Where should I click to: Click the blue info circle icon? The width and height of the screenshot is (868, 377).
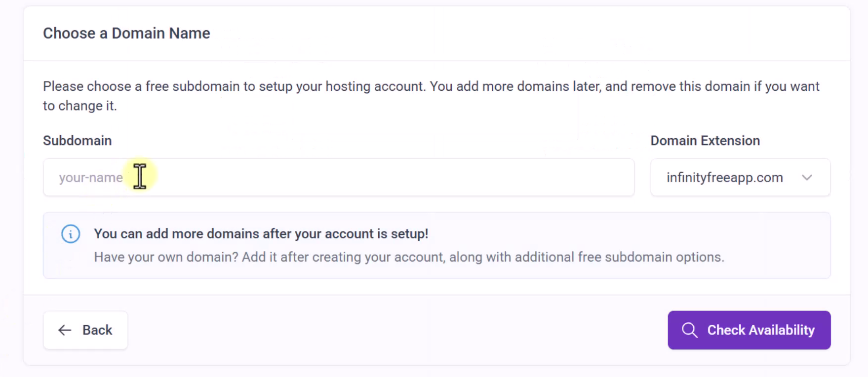71,234
